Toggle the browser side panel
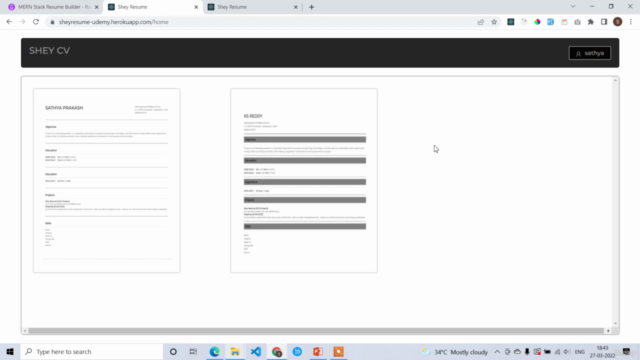The width and height of the screenshot is (640, 360). click(604, 22)
